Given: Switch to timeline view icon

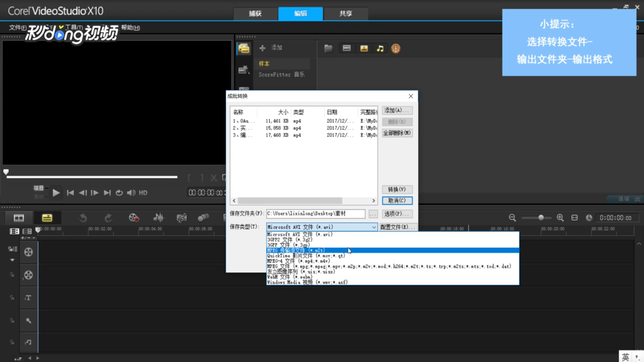Looking at the screenshot, I should click(47, 218).
